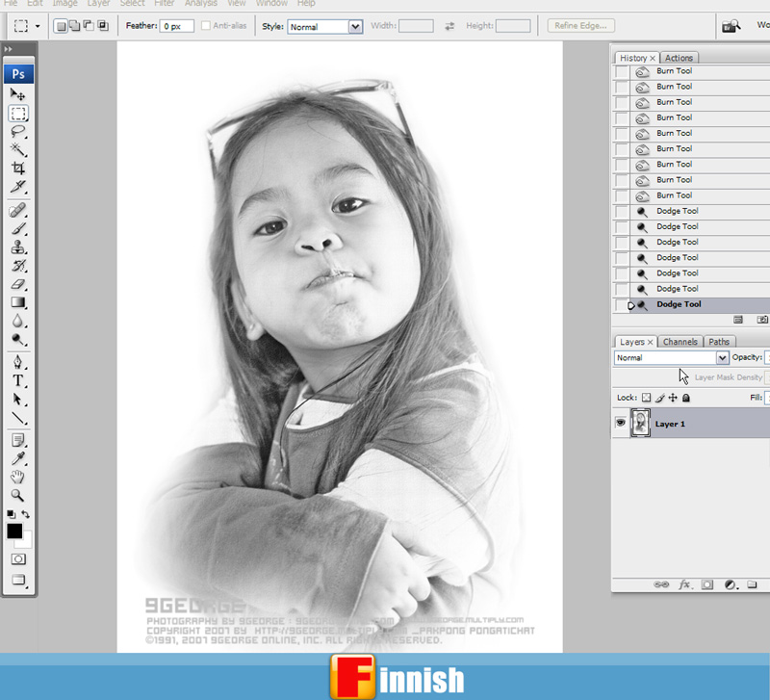Click Intersect with selection mode button
The width and height of the screenshot is (770, 700).
[103, 26]
